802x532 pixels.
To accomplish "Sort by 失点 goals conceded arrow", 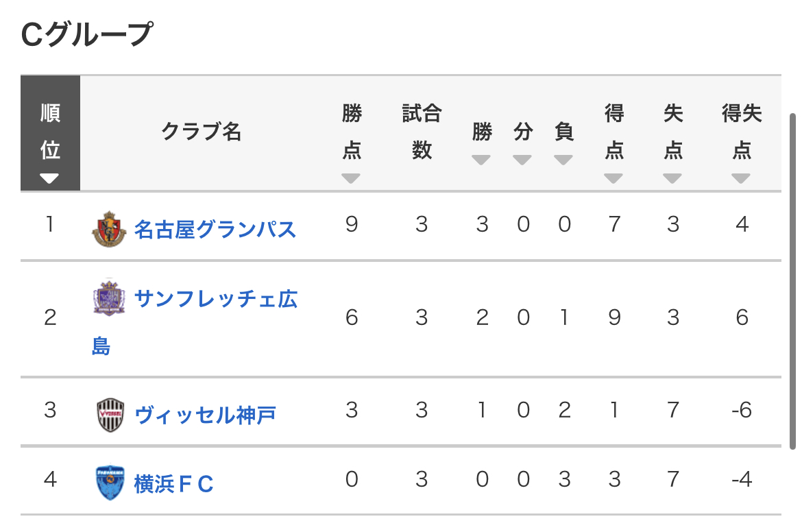I will 672,178.
